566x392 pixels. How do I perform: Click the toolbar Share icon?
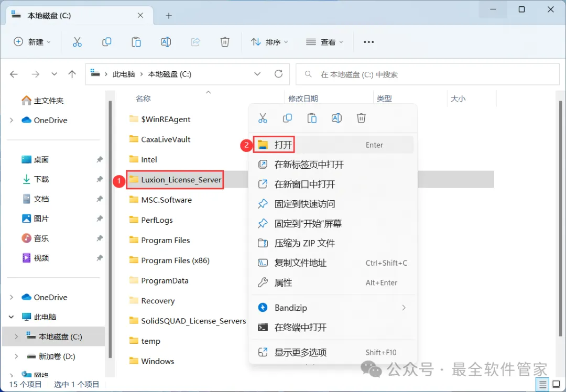pyautogui.click(x=195, y=42)
